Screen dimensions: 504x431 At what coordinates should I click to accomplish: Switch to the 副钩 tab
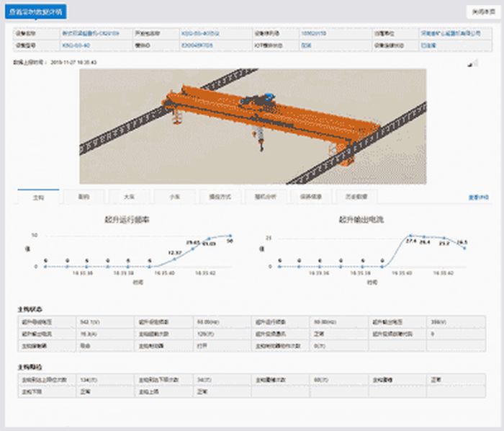84,196
